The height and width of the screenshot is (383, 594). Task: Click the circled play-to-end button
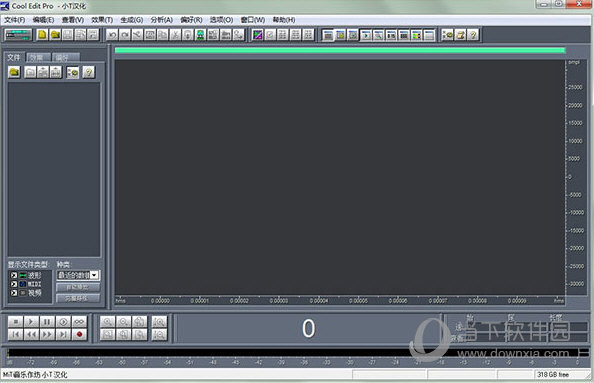pos(63,322)
